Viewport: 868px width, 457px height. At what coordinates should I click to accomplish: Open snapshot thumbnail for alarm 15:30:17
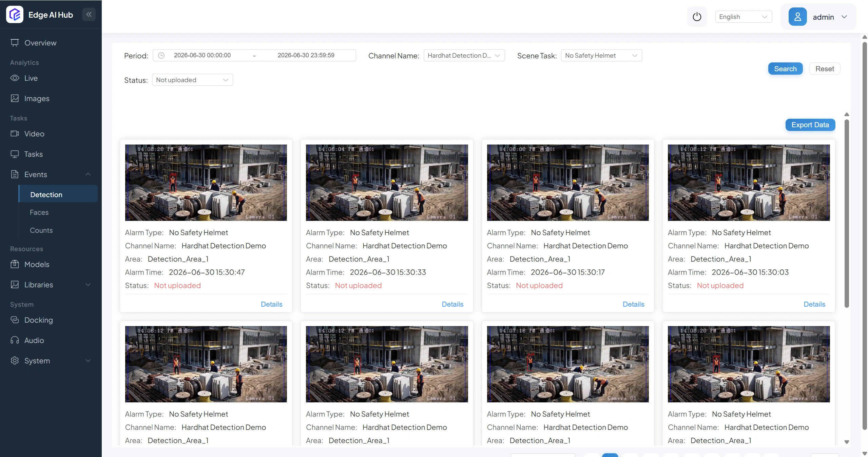pos(568,183)
